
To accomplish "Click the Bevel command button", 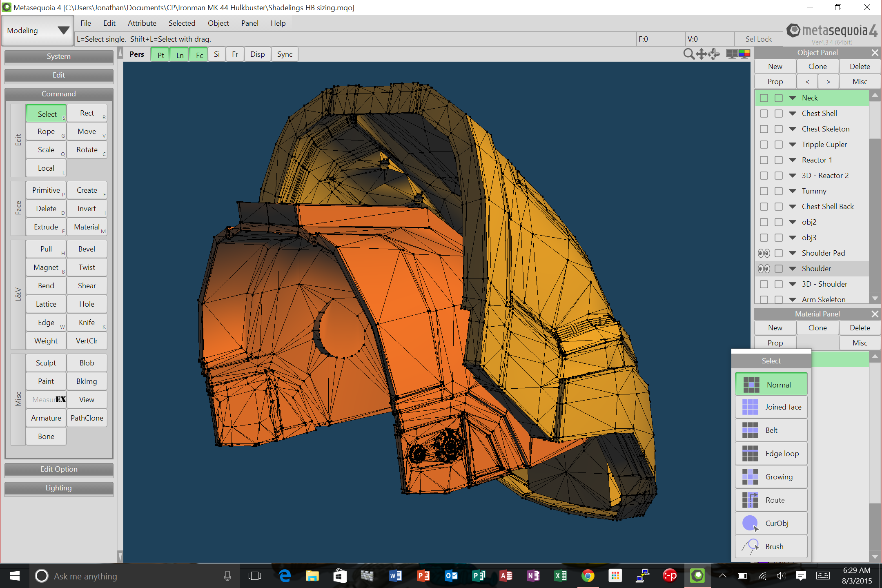I will click(87, 249).
